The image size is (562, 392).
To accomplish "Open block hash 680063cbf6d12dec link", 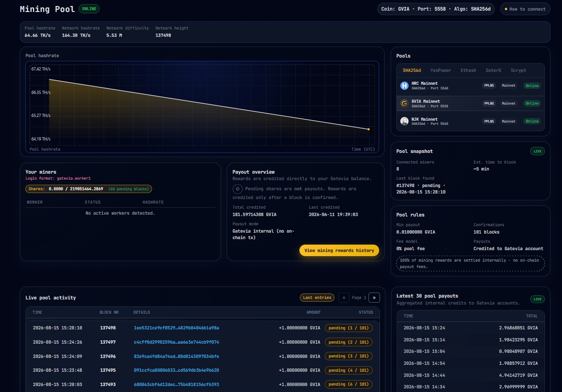I will [x=176, y=384].
